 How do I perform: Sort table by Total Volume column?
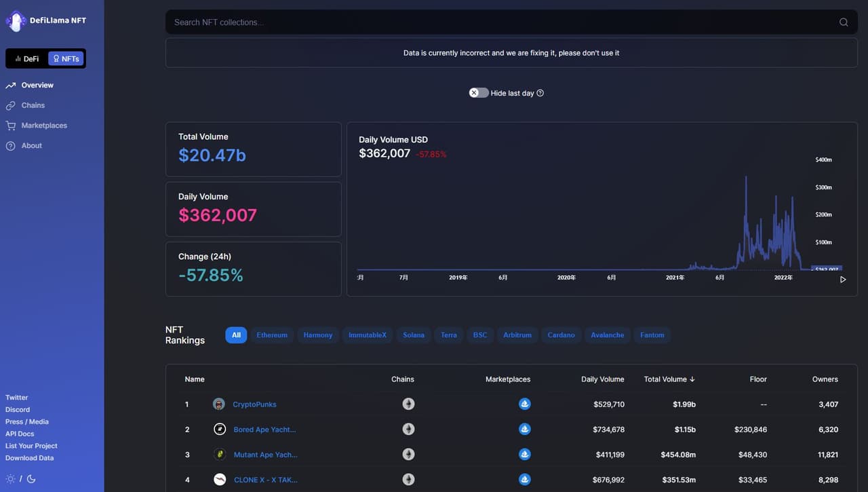click(x=669, y=379)
